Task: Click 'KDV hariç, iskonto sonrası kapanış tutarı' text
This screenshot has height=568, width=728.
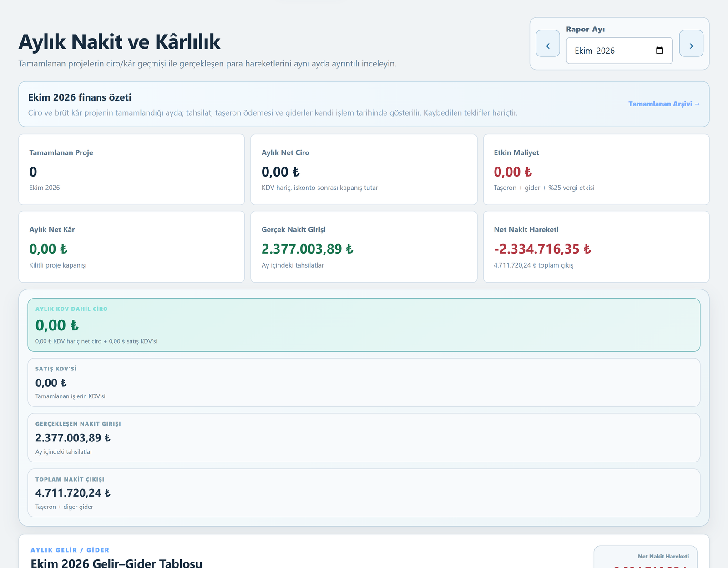Action: (x=321, y=188)
